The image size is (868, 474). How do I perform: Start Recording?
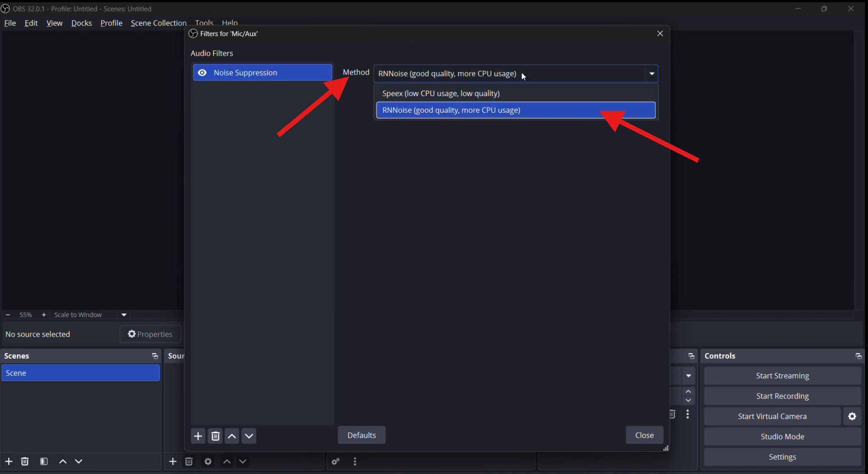782,396
